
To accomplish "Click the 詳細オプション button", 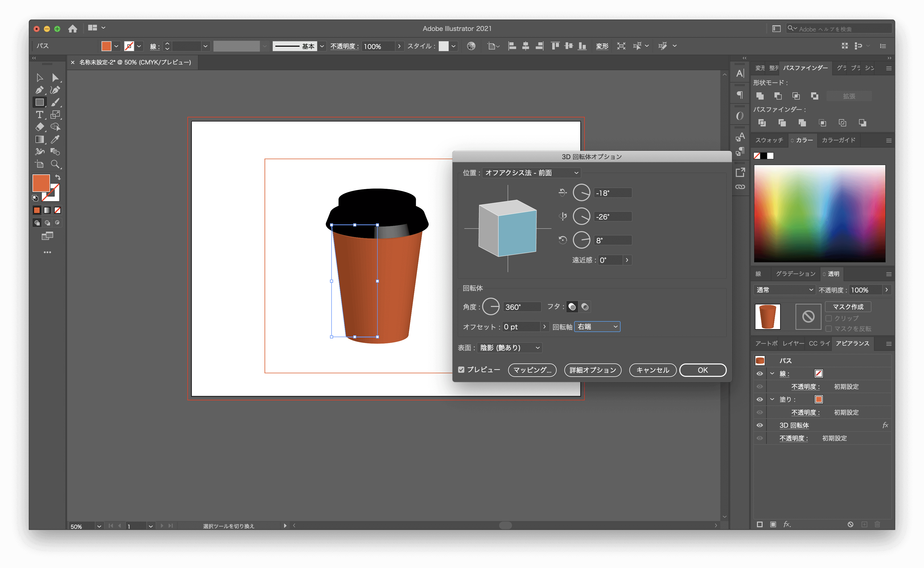I will [592, 370].
